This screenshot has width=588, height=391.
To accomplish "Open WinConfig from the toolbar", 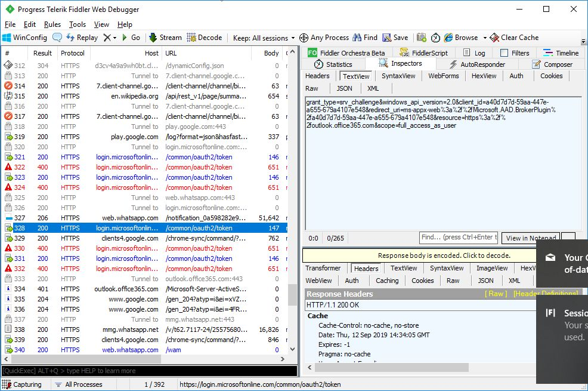I will pyautogui.click(x=25, y=38).
